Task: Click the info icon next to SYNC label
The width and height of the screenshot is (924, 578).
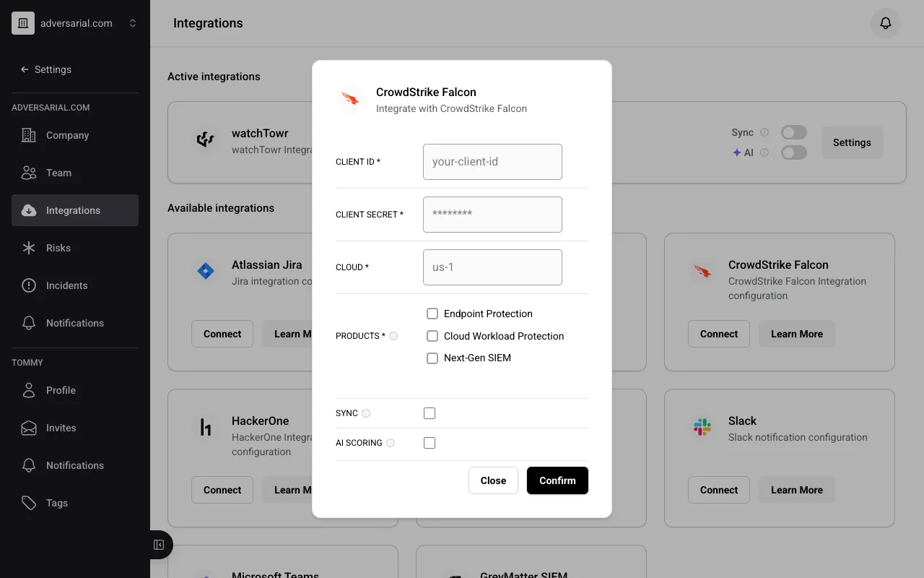Action: pyautogui.click(x=366, y=413)
